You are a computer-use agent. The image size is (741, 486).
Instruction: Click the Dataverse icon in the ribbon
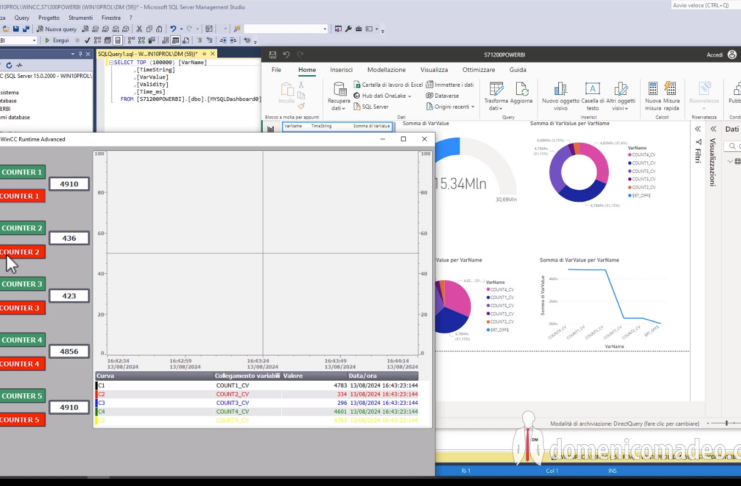pyautogui.click(x=429, y=95)
